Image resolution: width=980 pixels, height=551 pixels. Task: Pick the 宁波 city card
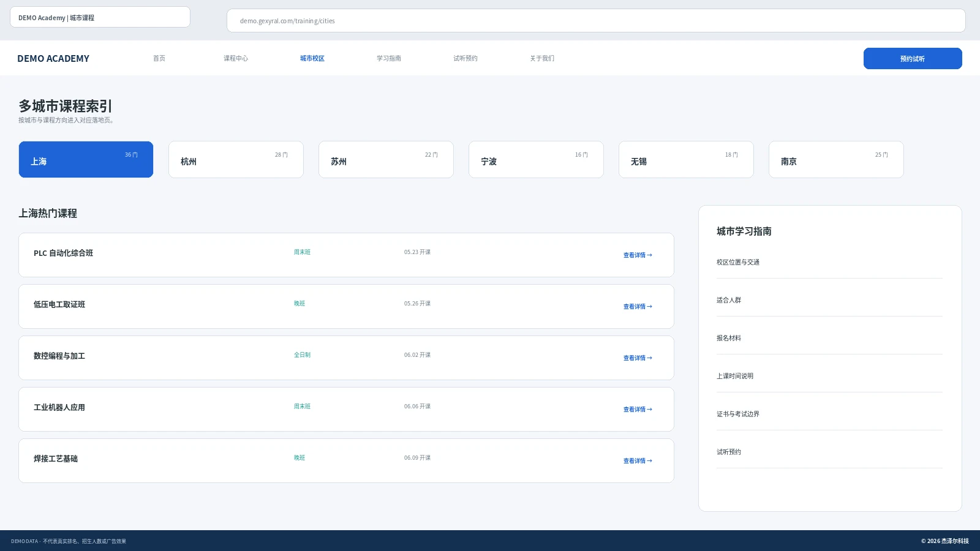pyautogui.click(x=536, y=160)
